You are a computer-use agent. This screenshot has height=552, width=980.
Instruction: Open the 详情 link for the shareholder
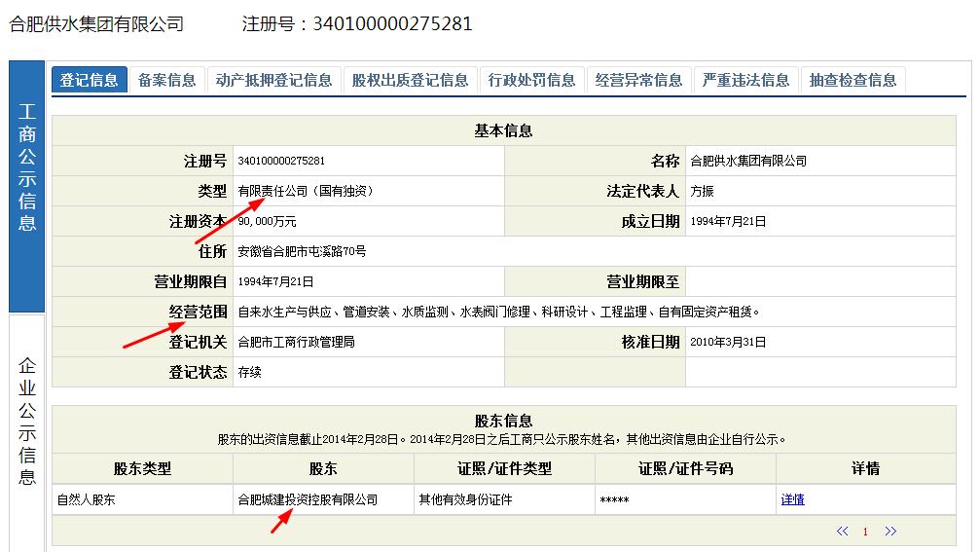pyautogui.click(x=792, y=499)
